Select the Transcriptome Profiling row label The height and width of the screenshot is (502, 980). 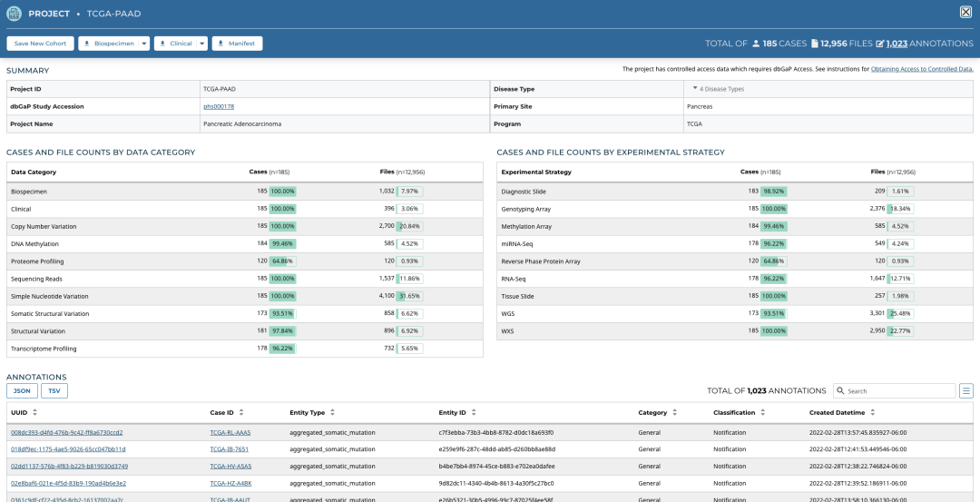pyautogui.click(x=44, y=349)
